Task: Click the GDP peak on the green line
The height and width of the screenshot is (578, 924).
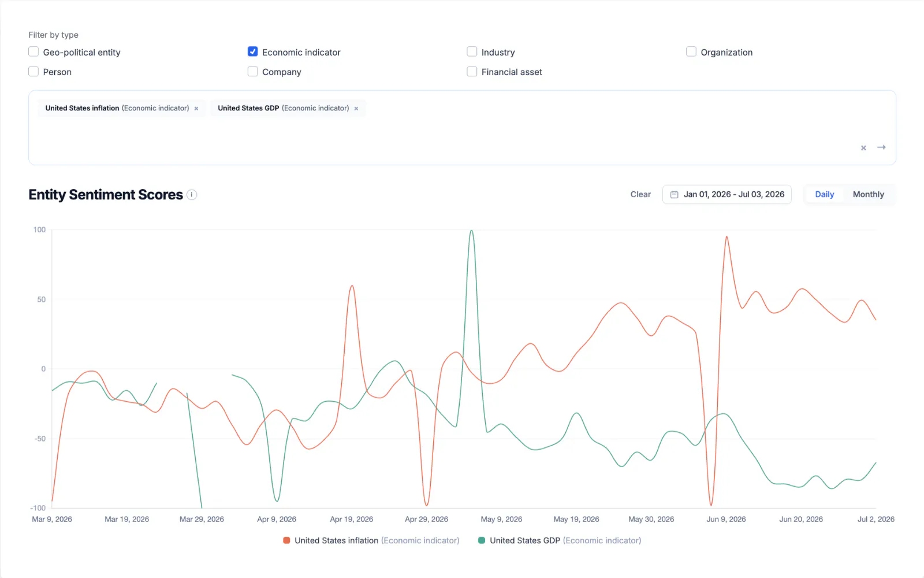Action: pos(472,231)
